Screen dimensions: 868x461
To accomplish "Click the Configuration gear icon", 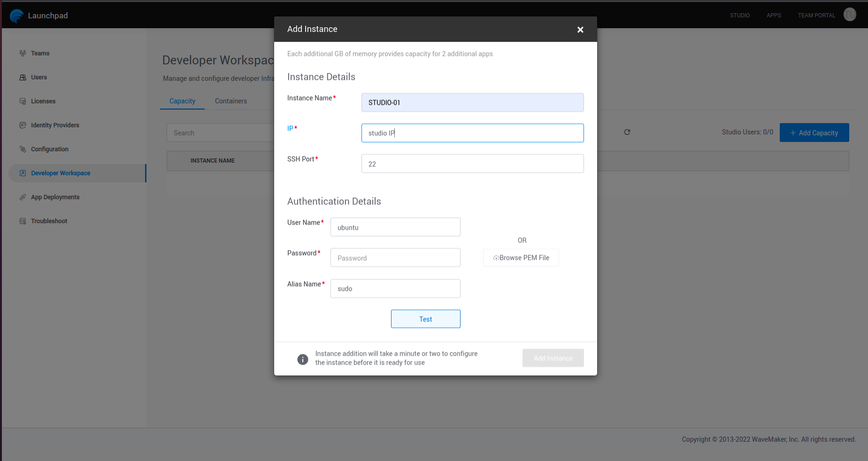I will [x=23, y=149].
